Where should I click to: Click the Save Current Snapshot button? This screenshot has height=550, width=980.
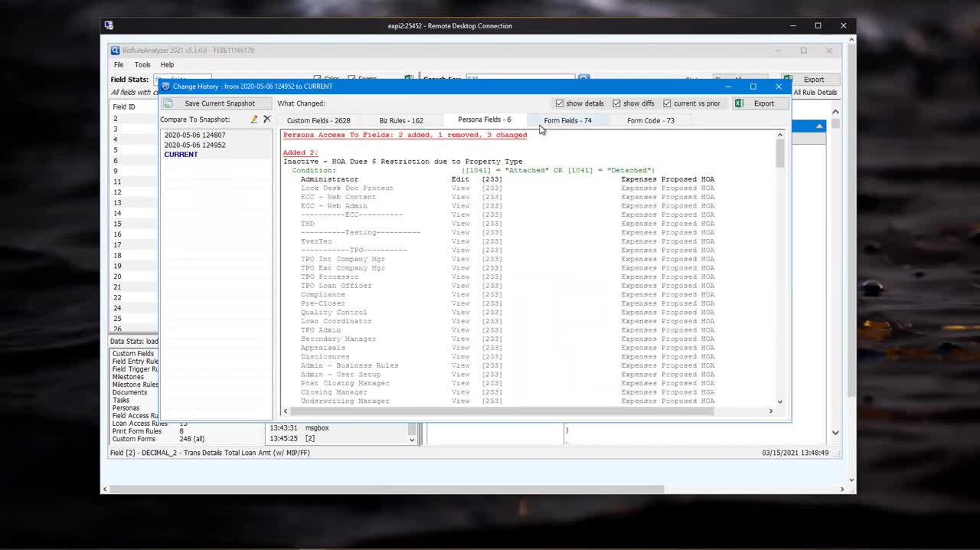(x=217, y=103)
